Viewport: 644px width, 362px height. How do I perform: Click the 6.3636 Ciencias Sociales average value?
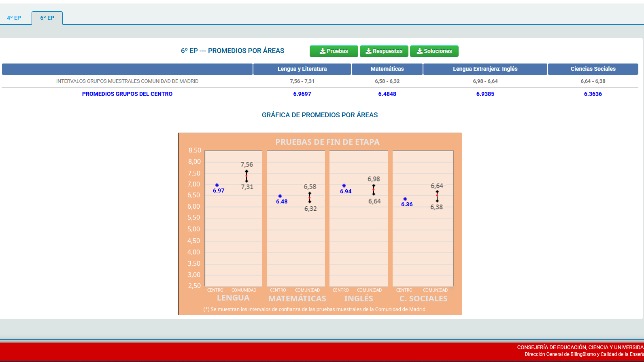[593, 94]
